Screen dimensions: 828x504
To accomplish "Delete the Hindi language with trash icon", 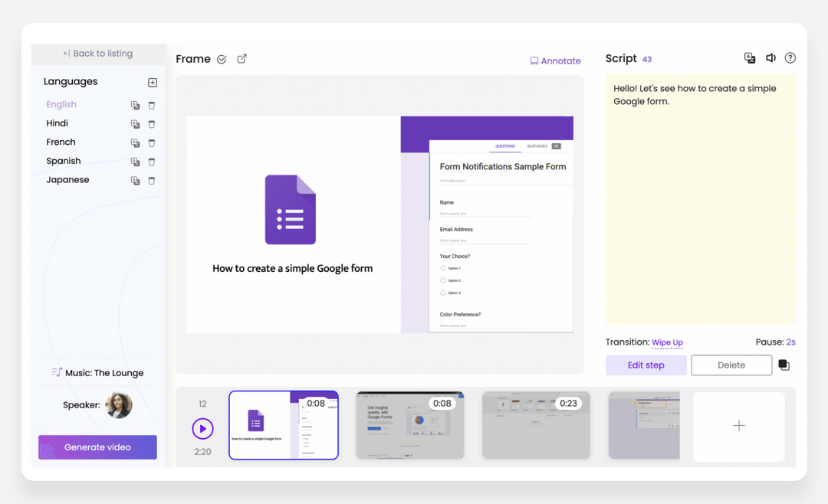I will coord(152,124).
